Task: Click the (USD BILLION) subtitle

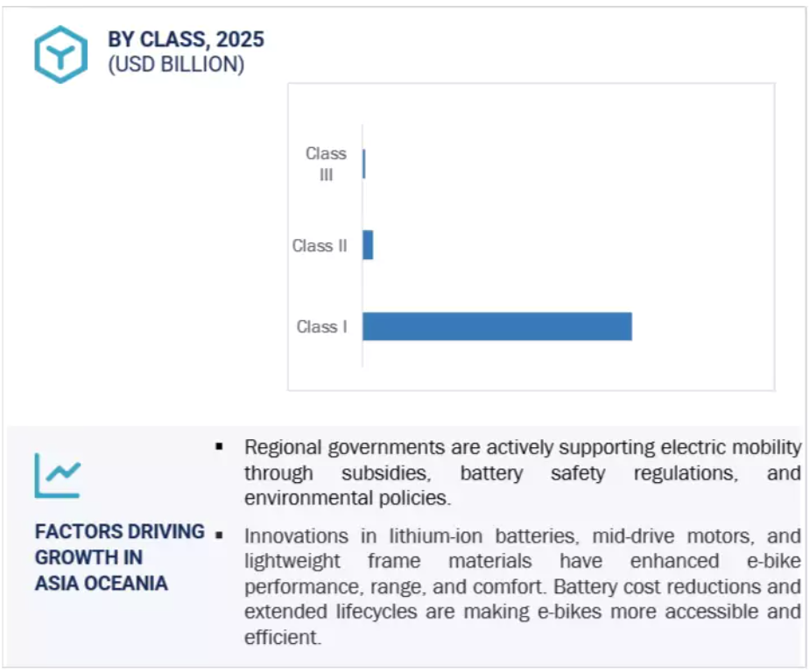Action: (176, 65)
